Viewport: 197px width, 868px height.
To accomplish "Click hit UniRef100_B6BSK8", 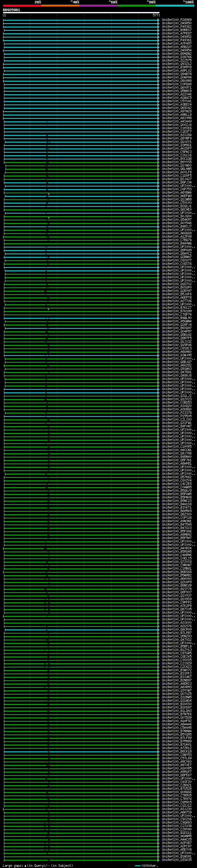I will click(177, 572).
